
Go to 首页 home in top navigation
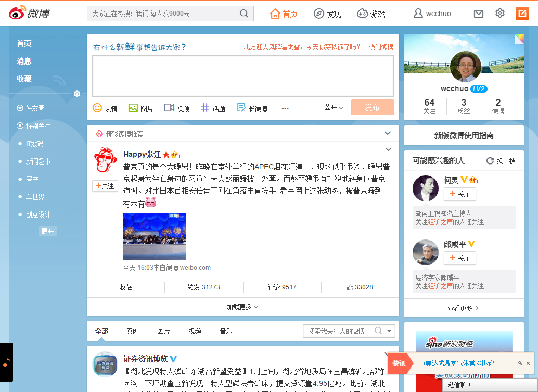coord(284,14)
